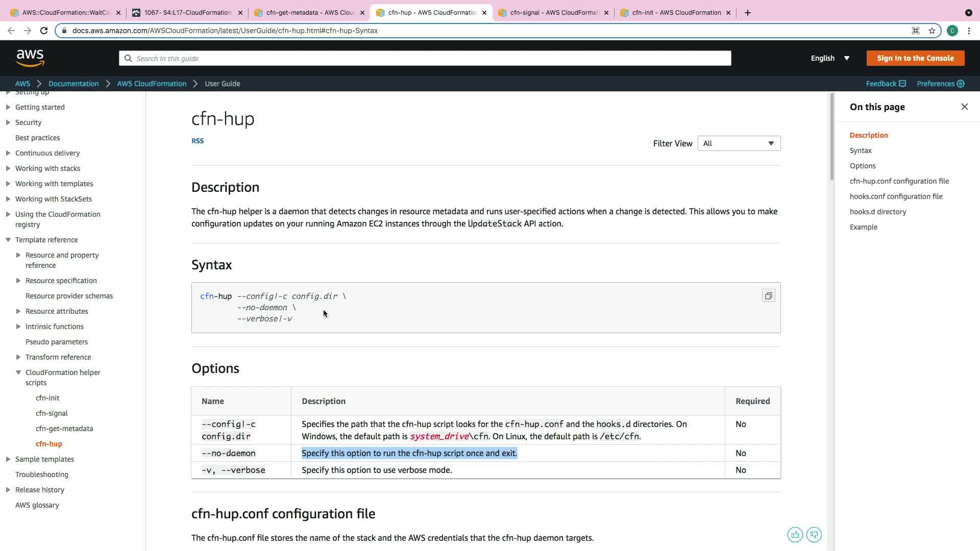Screen dimensions: 980x551
Task: Switch to the cfn-init browser tab
Action: pyautogui.click(x=676, y=13)
